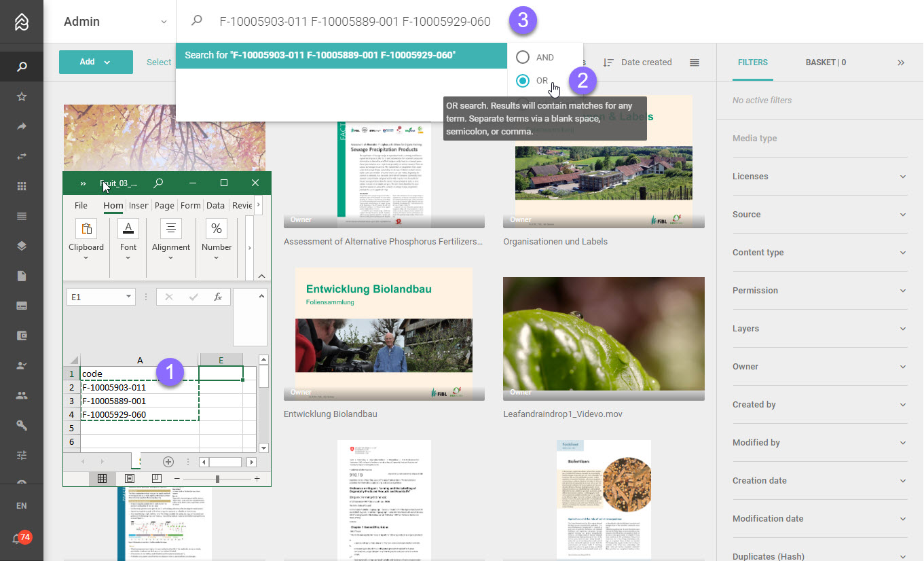
Task: Open the Excel Form tab
Action: pyautogui.click(x=191, y=206)
